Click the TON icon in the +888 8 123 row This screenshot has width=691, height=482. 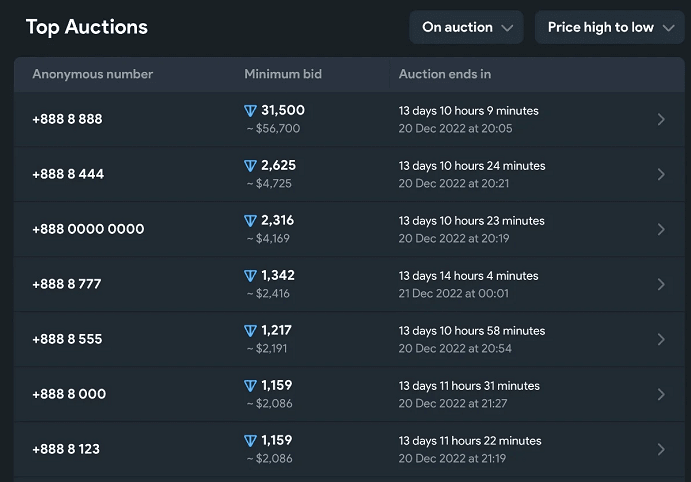click(x=250, y=441)
